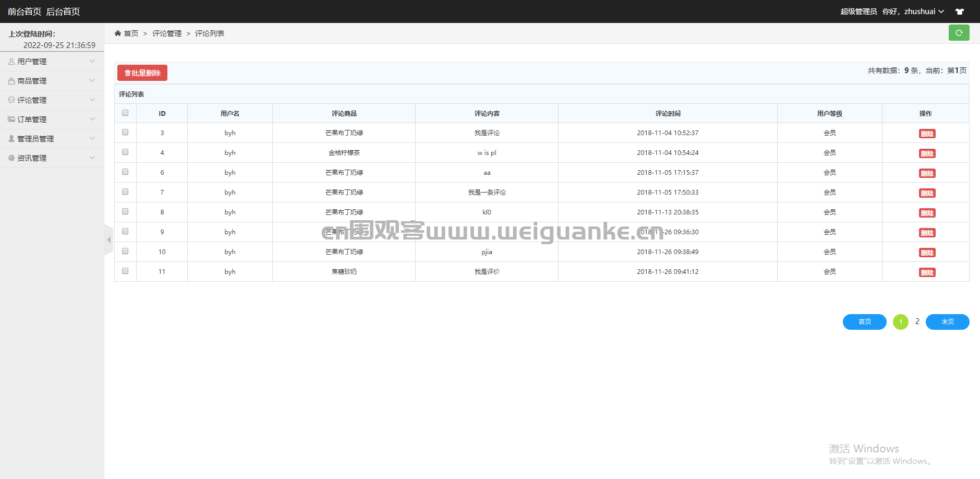
Task: Check the checkbox for comment ID 3
Action: [125, 133]
